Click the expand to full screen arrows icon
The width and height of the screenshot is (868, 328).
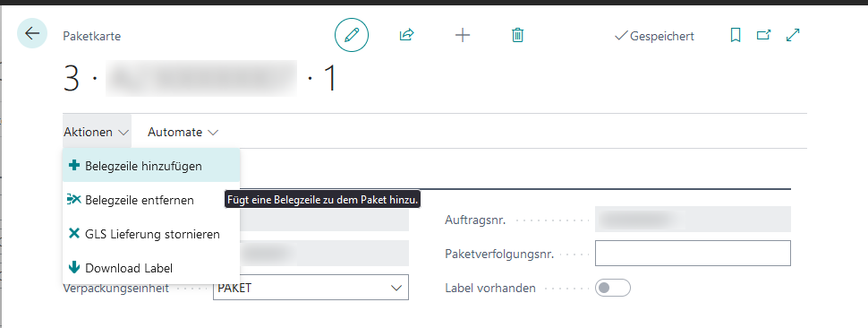793,36
